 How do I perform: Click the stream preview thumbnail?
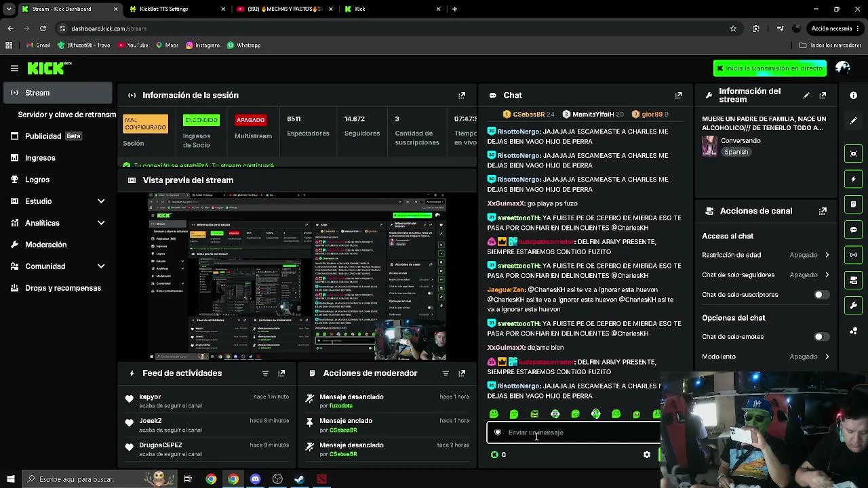tap(297, 277)
